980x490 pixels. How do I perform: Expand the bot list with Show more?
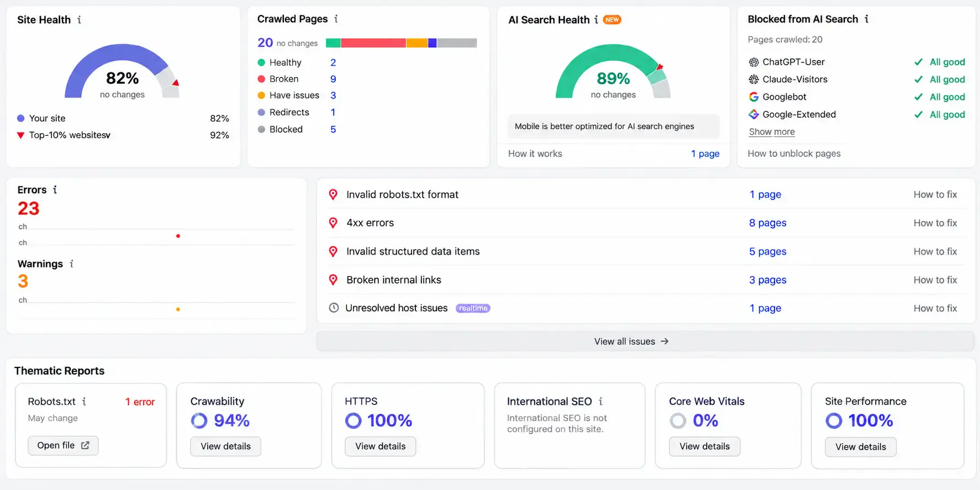click(772, 132)
